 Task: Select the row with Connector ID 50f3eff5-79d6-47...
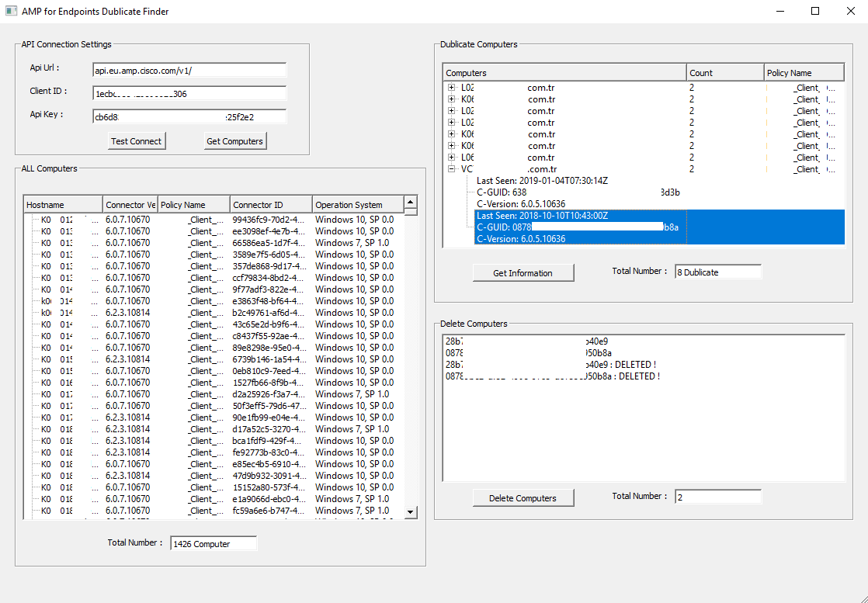pos(214,406)
